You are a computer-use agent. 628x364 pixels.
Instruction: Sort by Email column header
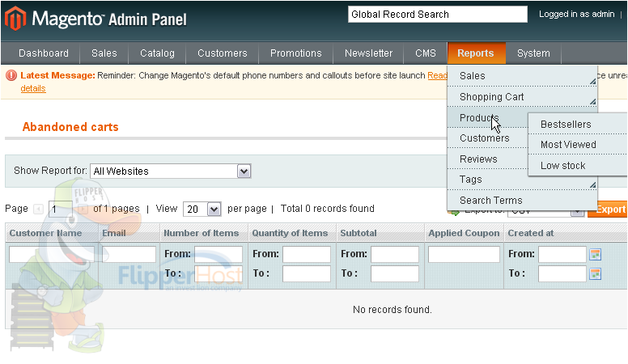pos(114,233)
